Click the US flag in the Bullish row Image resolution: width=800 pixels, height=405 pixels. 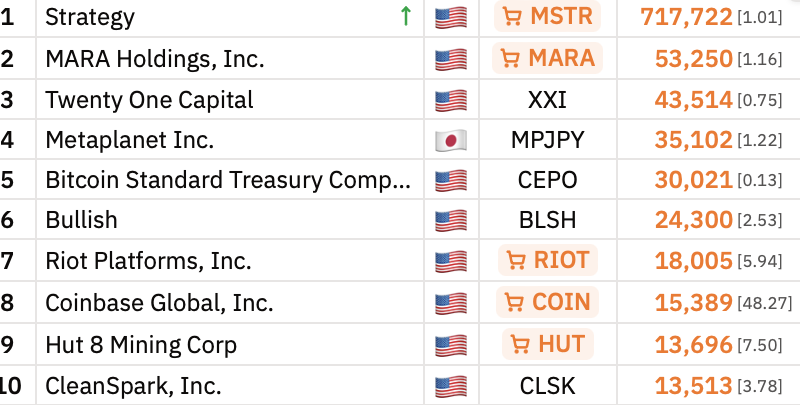451,221
